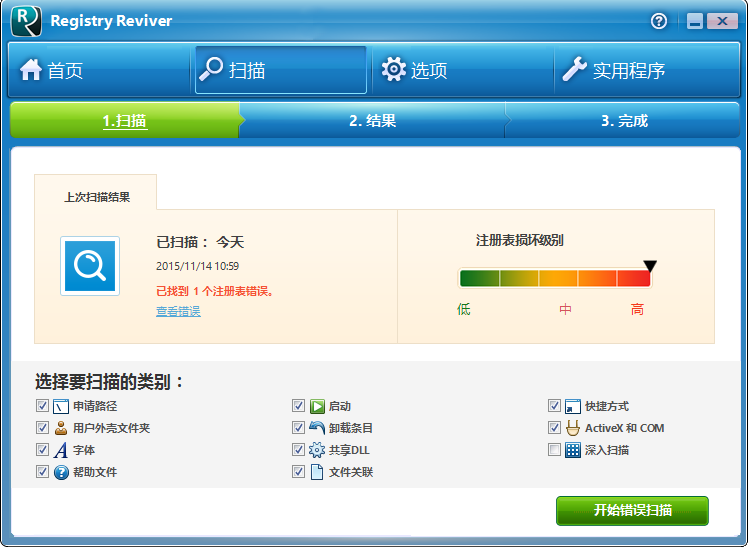The image size is (751, 550).
Task: Click the ActiveX 和 COM plug icon
Action: pos(573,428)
